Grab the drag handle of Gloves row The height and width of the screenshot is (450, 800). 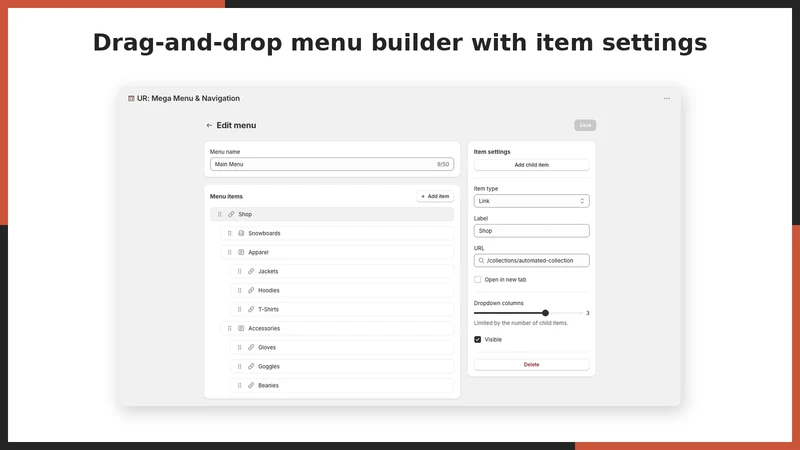(x=239, y=347)
